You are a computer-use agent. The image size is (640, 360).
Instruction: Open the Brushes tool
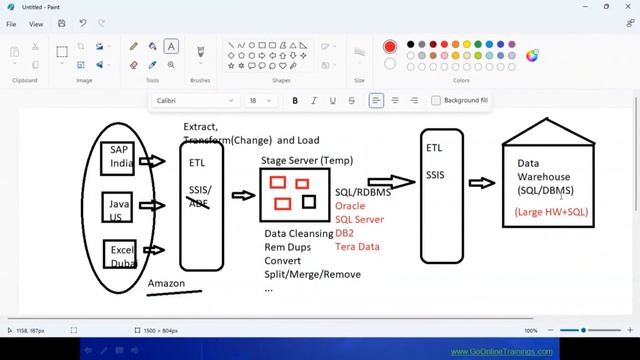[200, 51]
